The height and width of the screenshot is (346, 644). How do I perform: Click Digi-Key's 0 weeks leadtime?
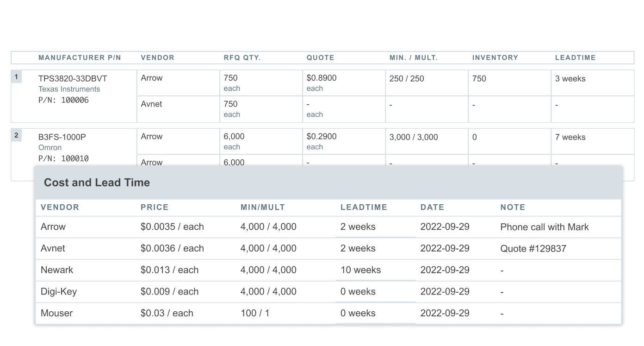pyautogui.click(x=358, y=292)
